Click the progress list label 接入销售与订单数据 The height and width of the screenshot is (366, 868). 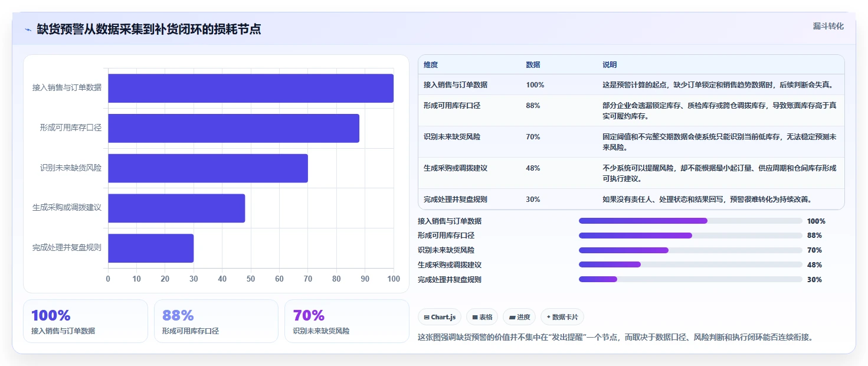tap(450, 221)
